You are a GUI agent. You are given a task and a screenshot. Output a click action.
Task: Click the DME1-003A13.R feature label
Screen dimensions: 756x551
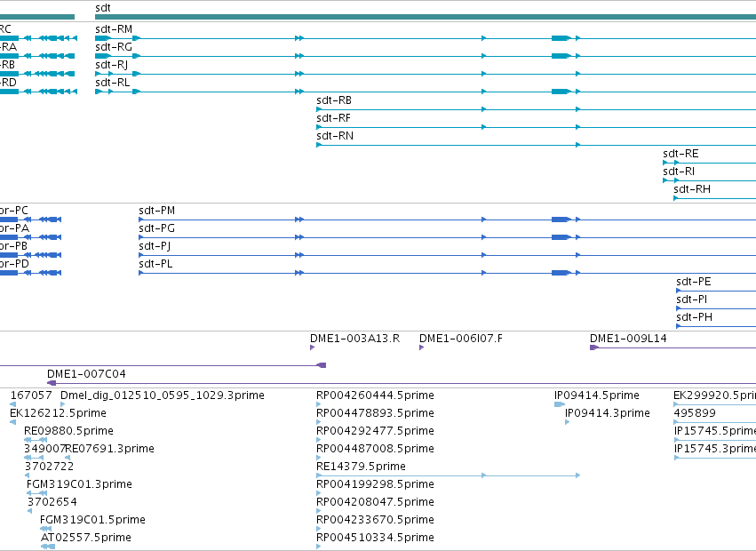point(354,339)
